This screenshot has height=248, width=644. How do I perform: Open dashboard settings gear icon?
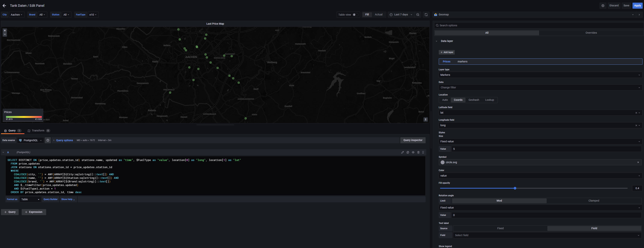603,5
